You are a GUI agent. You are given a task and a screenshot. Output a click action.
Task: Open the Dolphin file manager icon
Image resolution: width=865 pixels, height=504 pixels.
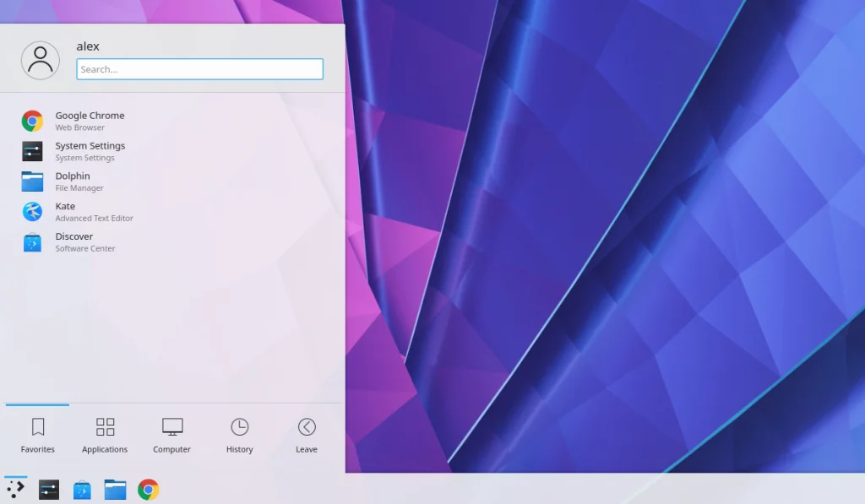tap(31, 181)
